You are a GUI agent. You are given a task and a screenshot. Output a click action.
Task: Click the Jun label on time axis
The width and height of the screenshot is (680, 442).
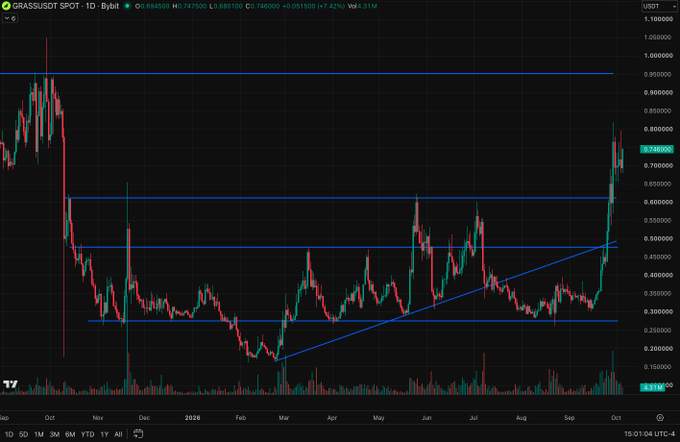[427, 418]
